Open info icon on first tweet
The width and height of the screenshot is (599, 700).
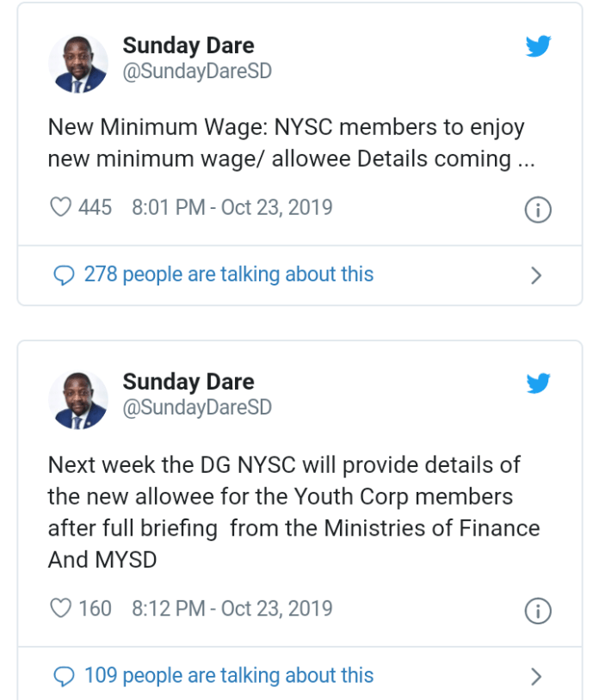538,210
